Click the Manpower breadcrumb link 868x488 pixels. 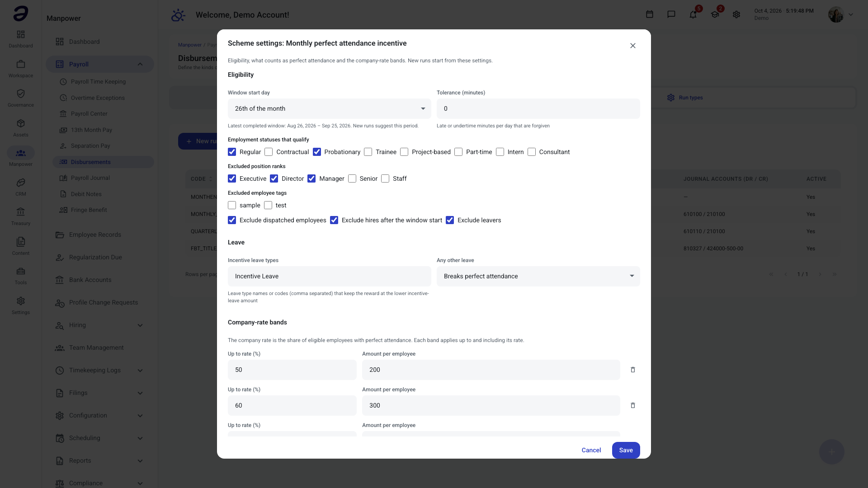tap(190, 45)
